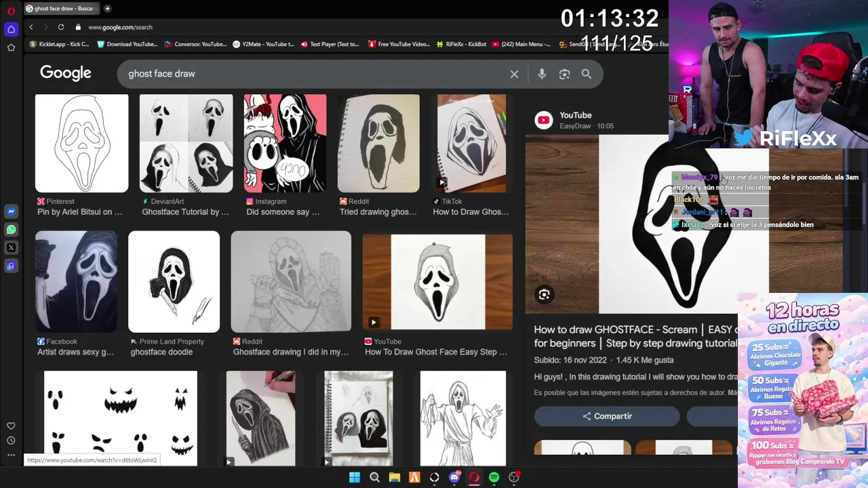The width and height of the screenshot is (868, 488).
Task: Open Windows Start menu
Action: pyautogui.click(x=355, y=477)
